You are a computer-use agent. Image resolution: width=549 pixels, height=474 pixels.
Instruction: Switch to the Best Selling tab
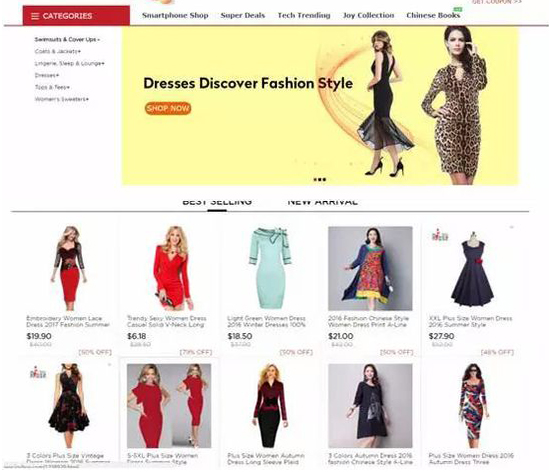point(217,202)
